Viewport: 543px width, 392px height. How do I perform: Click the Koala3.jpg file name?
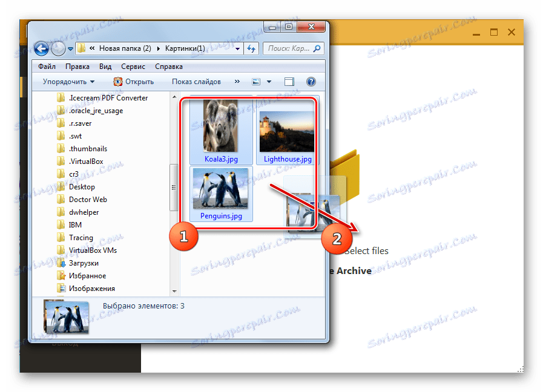[x=221, y=159]
